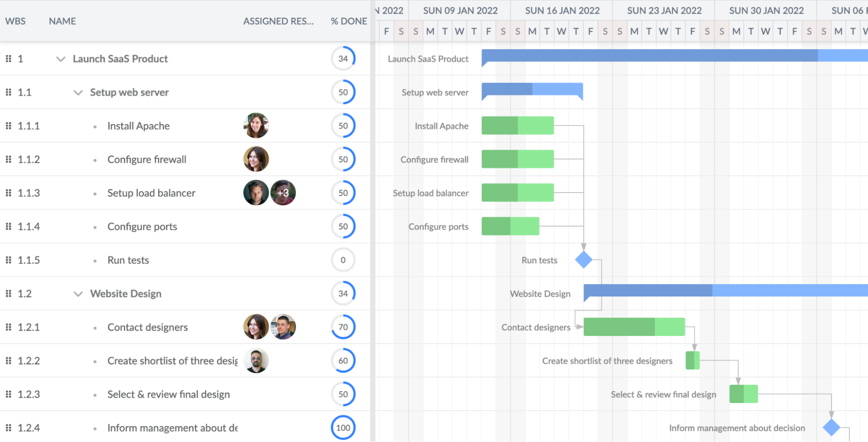Click the green Gantt bar for Configure ports

pos(510,226)
